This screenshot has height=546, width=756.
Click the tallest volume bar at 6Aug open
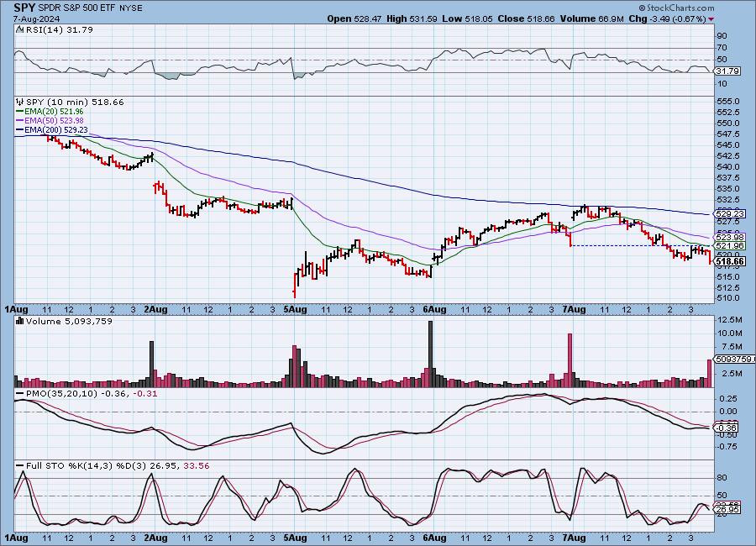pos(431,354)
